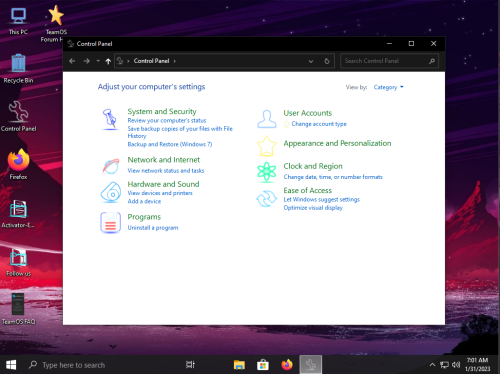Click View devices and printers
Image resolution: width=500 pixels, height=374 pixels.
160,193
